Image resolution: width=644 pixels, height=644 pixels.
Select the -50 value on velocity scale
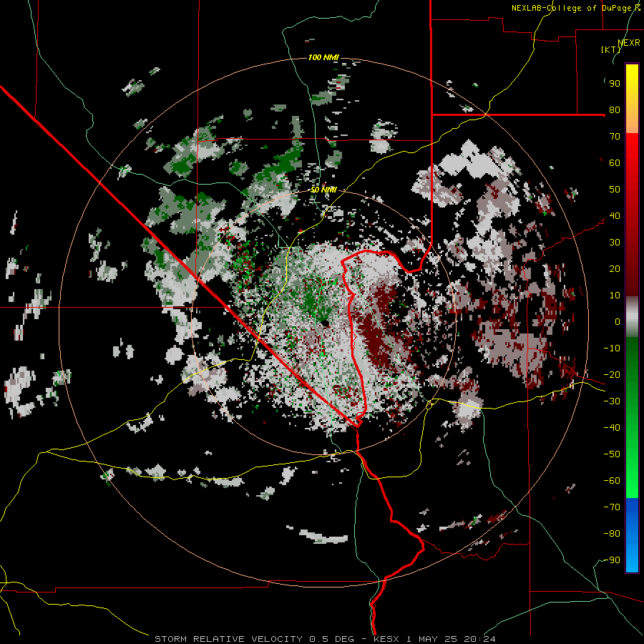tap(612, 454)
